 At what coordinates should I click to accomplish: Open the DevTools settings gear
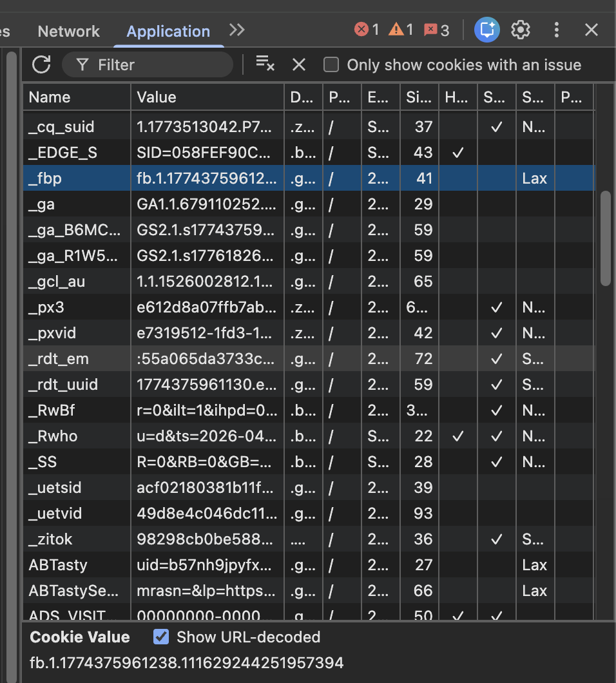tap(521, 30)
